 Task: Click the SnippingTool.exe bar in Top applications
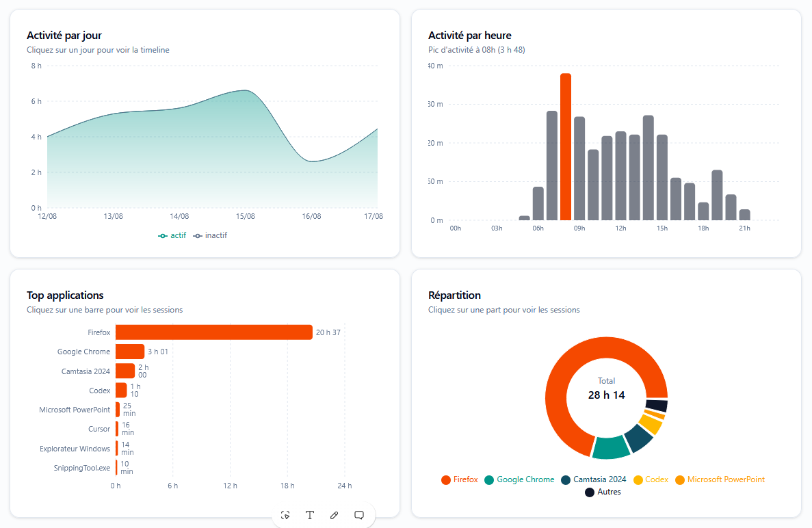click(116, 467)
